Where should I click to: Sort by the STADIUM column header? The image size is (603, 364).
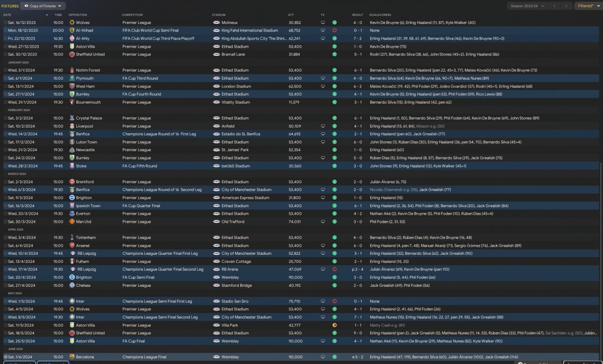coord(219,15)
